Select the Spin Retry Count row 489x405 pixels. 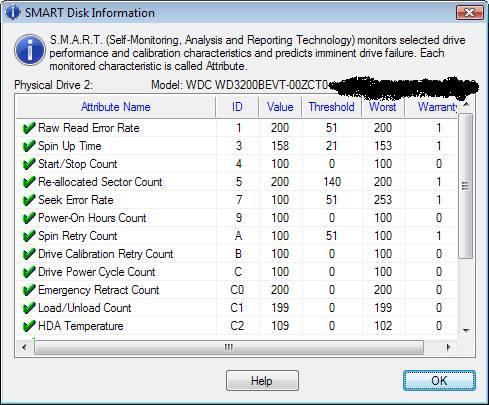tap(237, 236)
